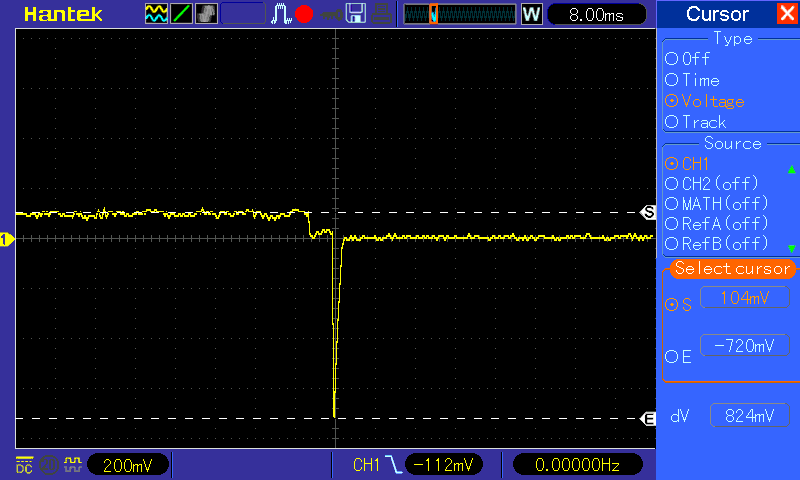The image size is (800, 480).
Task: Choose RefA(off) as cursor source
Action: pos(716,224)
